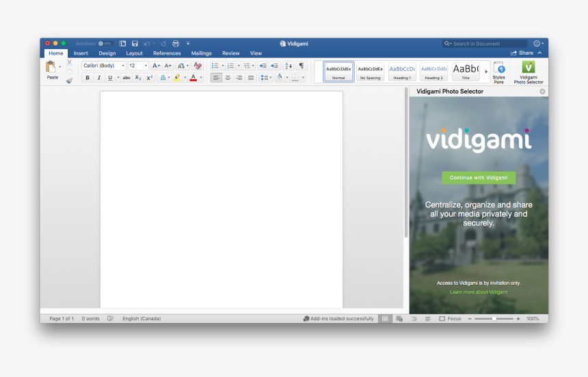Toggle Italic formatting
The height and width of the screenshot is (377, 588).
pos(99,78)
